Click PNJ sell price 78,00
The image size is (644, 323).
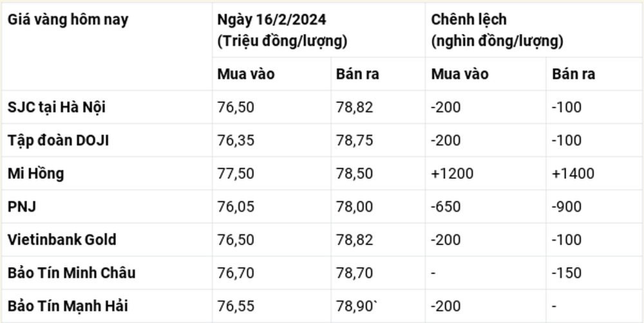click(354, 207)
